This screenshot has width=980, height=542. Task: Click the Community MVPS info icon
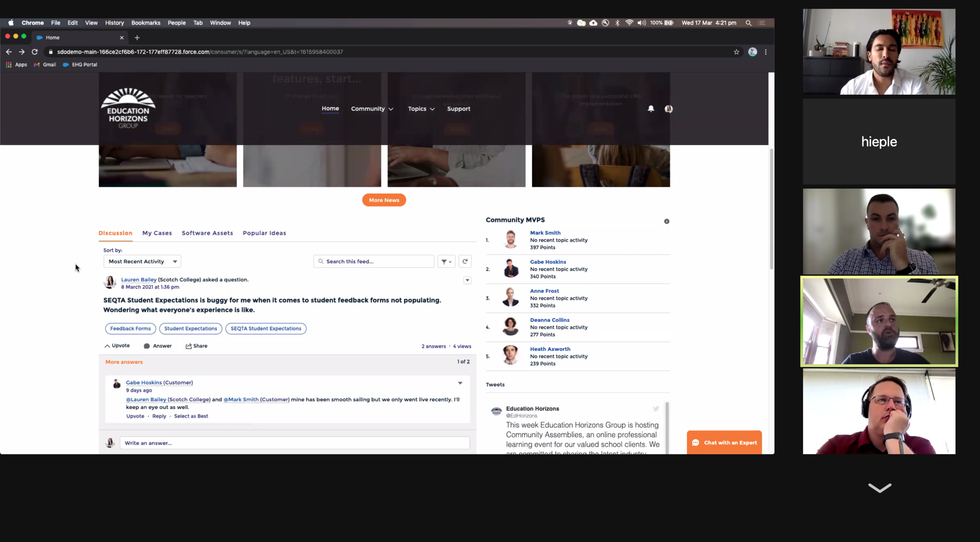click(667, 221)
